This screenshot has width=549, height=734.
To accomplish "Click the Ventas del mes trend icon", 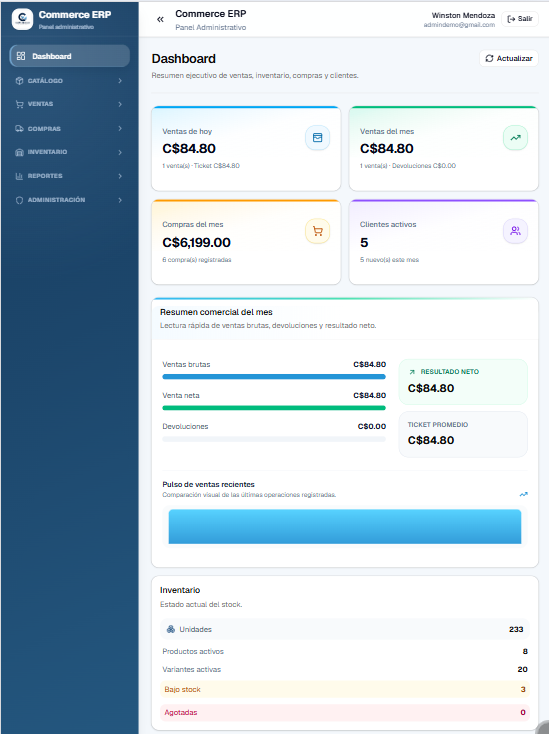I will [515, 138].
